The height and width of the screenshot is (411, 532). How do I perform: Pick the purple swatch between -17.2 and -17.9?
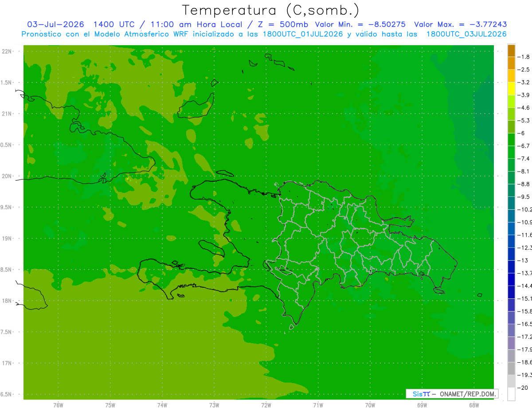click(x=511, y=343)
